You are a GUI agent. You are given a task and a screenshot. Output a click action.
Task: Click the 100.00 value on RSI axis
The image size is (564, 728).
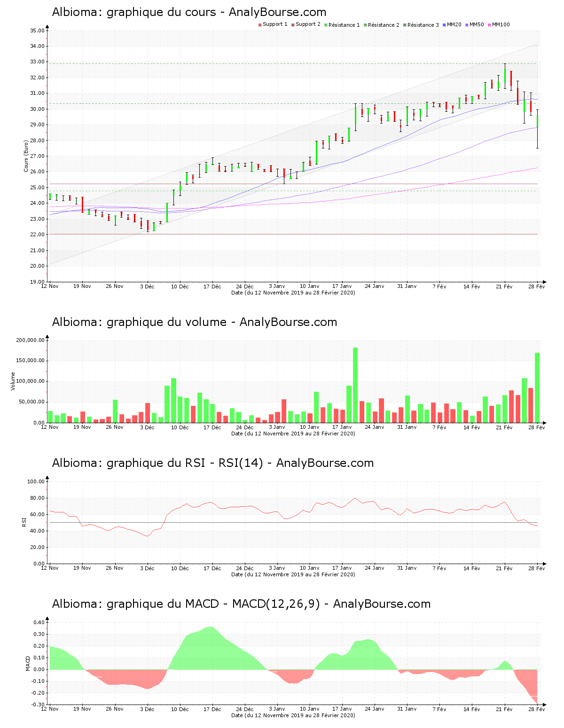[36, 481]
